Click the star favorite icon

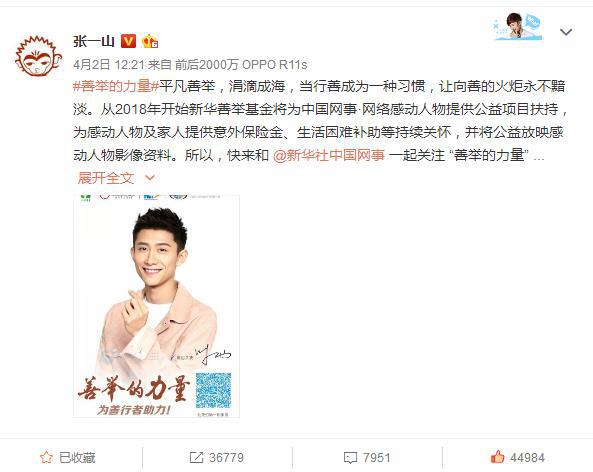(x=46, y=458)
